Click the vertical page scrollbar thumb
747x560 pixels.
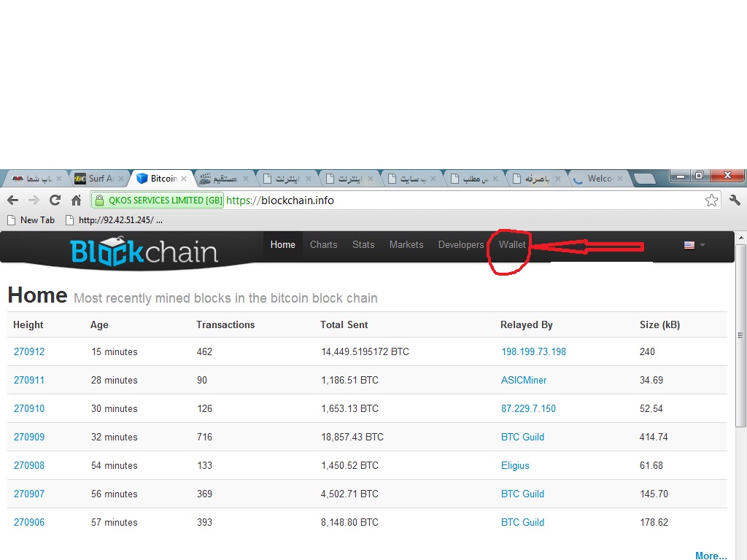tap(741, 335)
